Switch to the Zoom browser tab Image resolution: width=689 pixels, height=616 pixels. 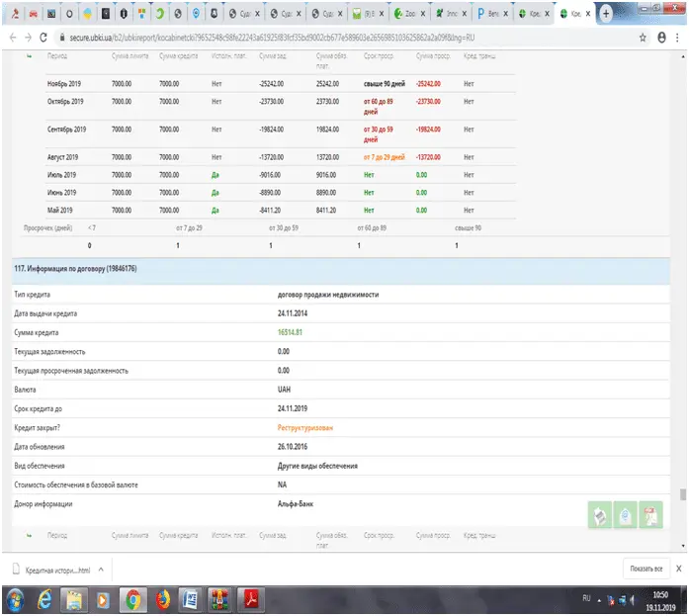[x=406, y=14]
